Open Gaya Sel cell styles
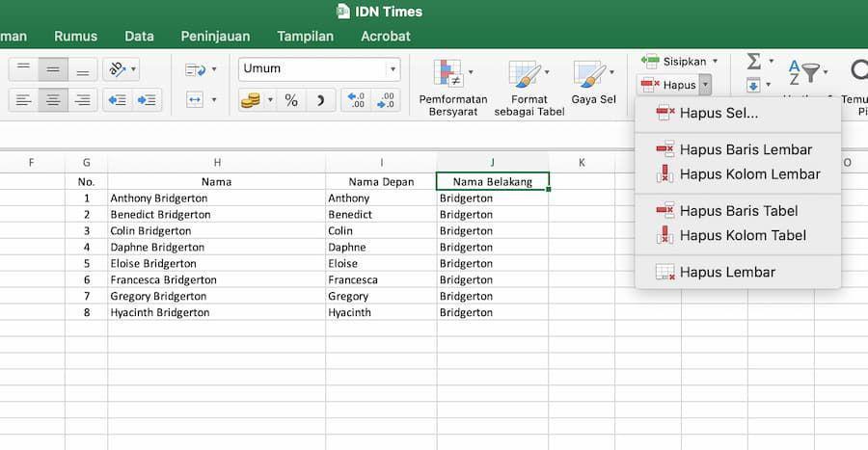The image size is (868, 450). [593, 82]
